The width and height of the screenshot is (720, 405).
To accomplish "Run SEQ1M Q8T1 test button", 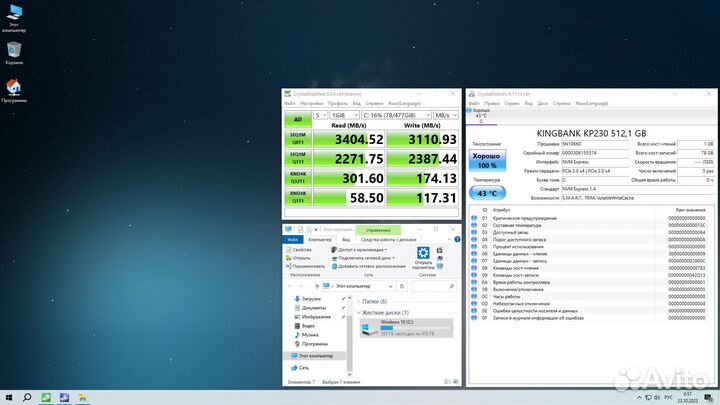I will click(298, 139).
